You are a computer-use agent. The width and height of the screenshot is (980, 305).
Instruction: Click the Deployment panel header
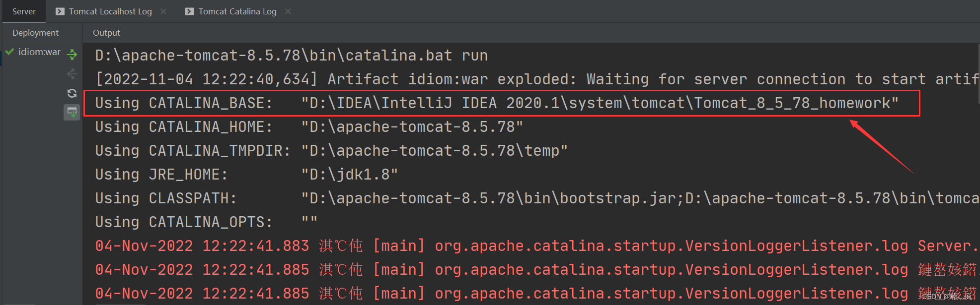pos(35,33)
